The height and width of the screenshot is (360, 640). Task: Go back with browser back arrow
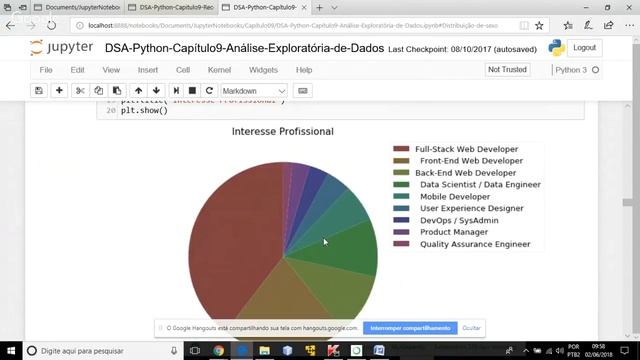(10, 26)
